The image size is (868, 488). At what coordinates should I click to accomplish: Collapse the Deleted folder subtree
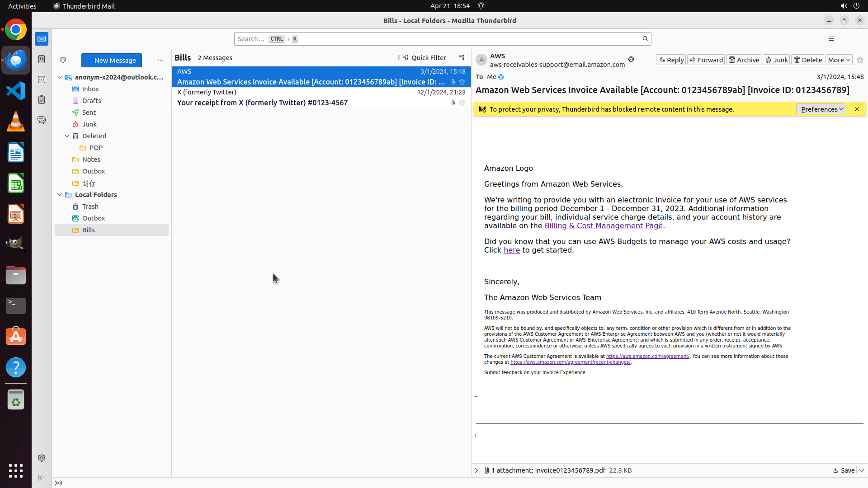pyautogui.click(x=67, y=136)
